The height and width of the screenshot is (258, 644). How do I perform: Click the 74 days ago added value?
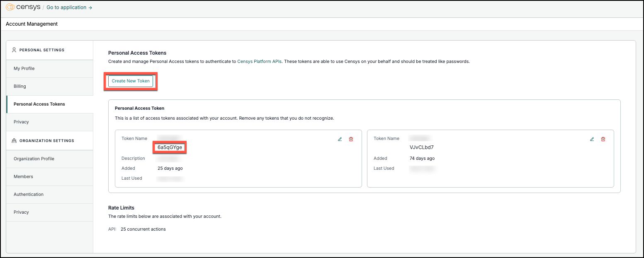(422, 159)
